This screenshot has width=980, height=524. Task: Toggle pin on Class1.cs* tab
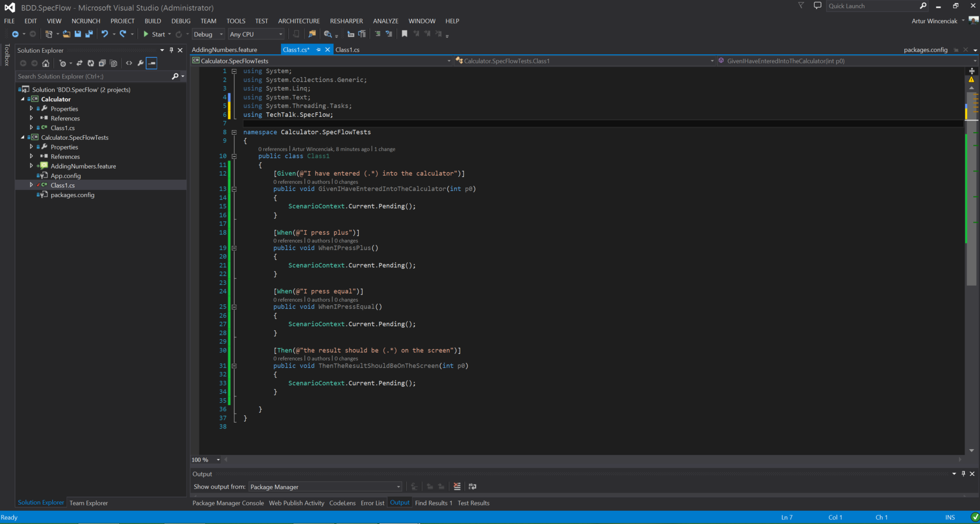318,50
